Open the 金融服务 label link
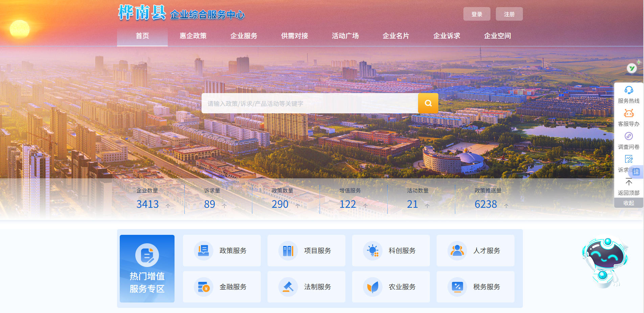The height and width of the screenshot is (313, 644). (x=233, y=287)
